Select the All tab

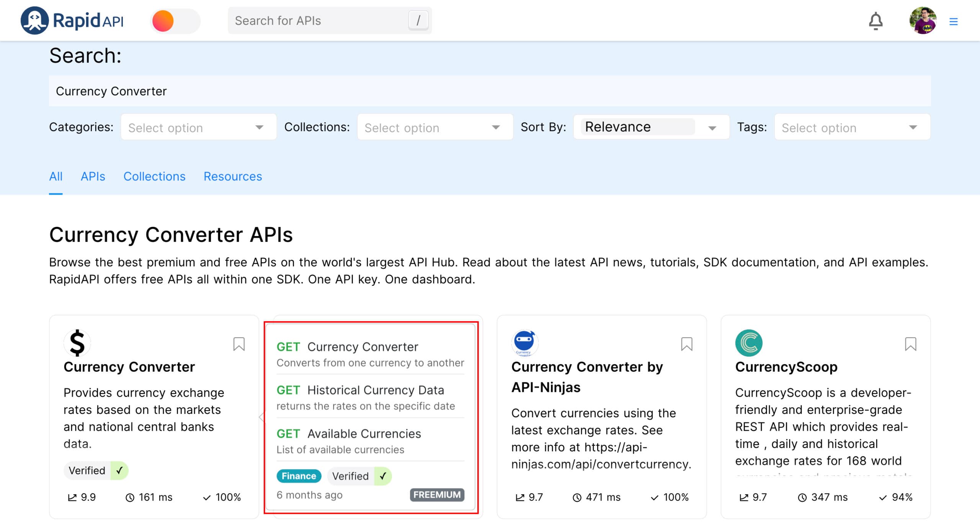tap(56, 176)
